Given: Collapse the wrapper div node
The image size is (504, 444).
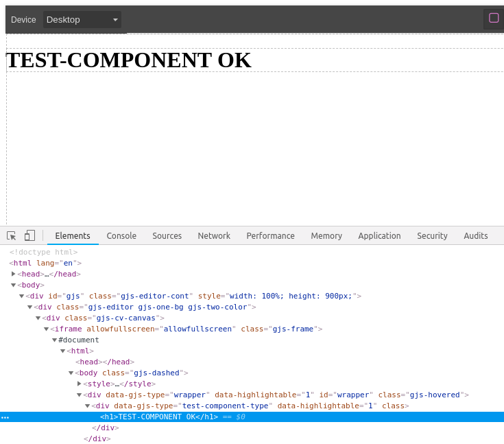Looking at the screenshot, I should [x=79, y=395].
